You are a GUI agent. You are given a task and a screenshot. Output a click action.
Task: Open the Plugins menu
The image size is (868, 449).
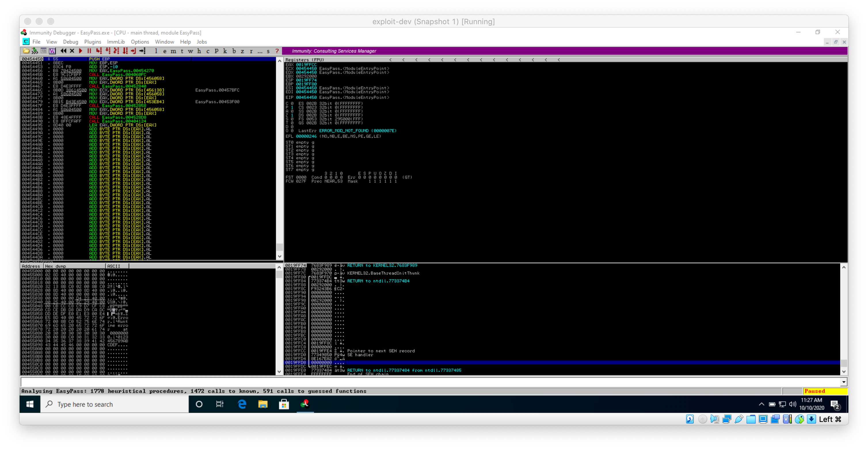pos(93,42)
